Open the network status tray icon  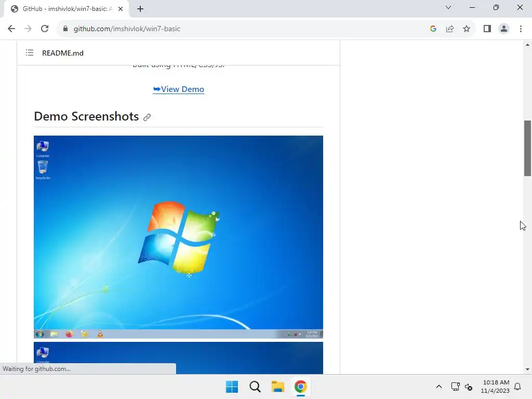[x=455, y=387]
